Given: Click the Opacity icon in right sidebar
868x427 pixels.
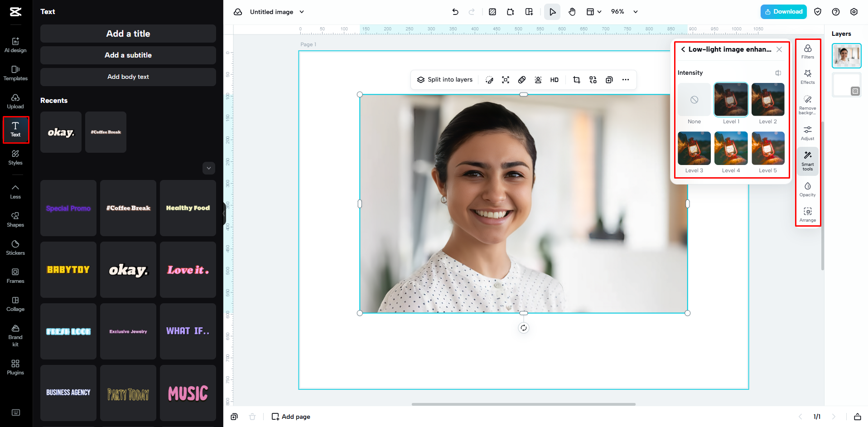Looking at the screenshot, I should [808, 189].
